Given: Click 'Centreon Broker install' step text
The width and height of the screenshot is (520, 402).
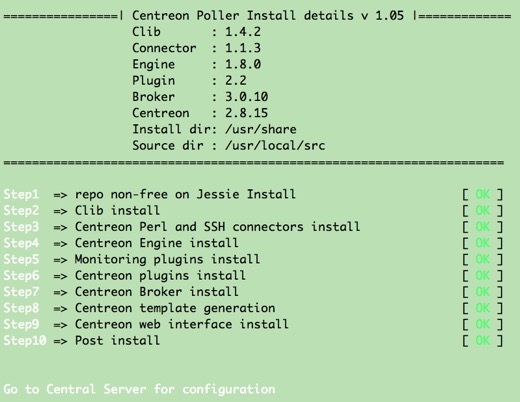Looking at the screenshot, I should coord(157,292).
